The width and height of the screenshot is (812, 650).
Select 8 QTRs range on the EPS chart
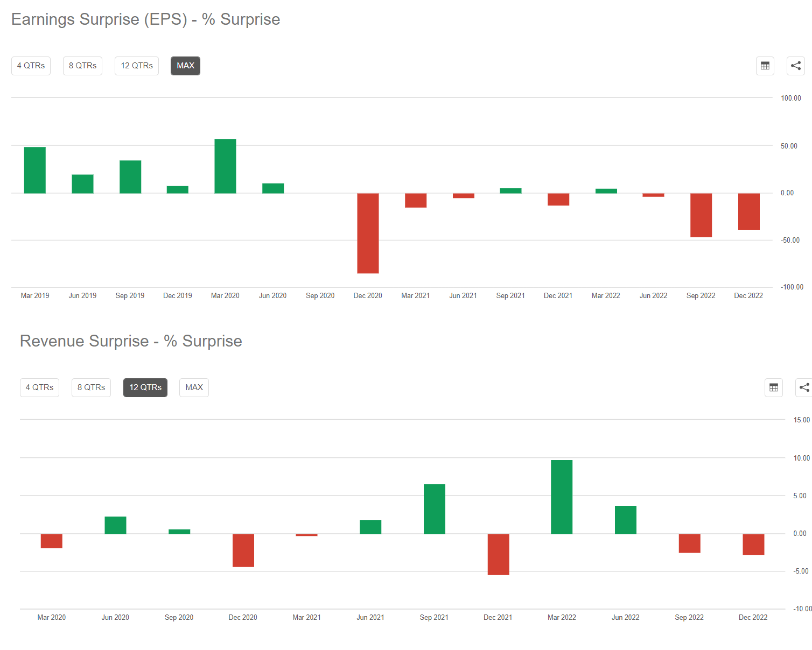point(82,66)
